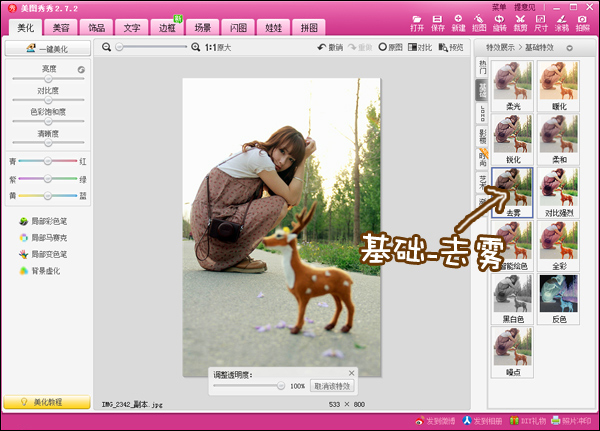This screenshot has height=431, width=600.
Task: Select the 抠图 cutout tool icon
Action: (x=479, y=23)
